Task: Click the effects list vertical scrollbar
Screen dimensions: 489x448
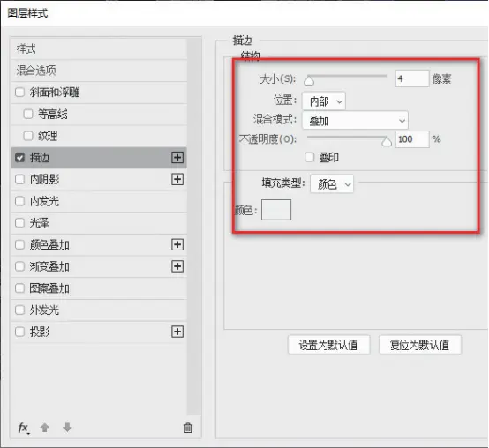Action: tap(194, 227)
